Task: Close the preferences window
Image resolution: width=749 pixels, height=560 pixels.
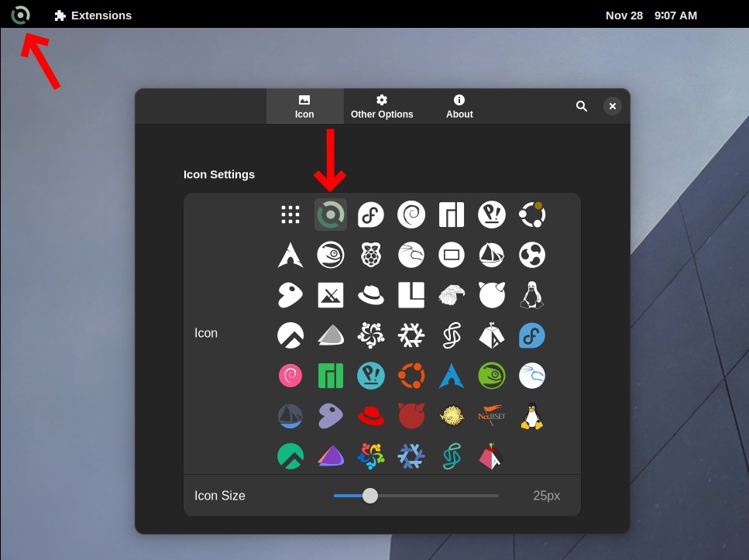Action: (x=613, y=106)
